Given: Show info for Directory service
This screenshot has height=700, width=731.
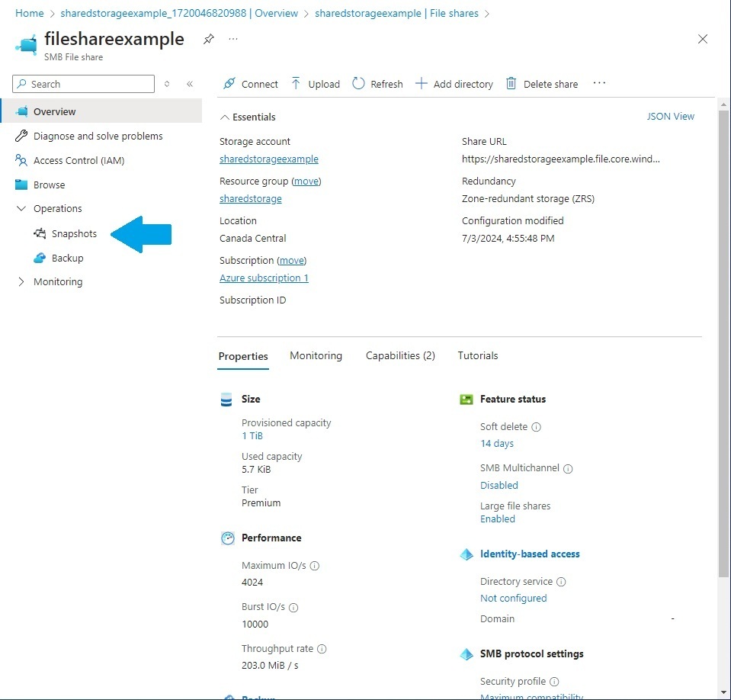Looking at the screenshot, I should pyautogui.click(x=561, y=582).
